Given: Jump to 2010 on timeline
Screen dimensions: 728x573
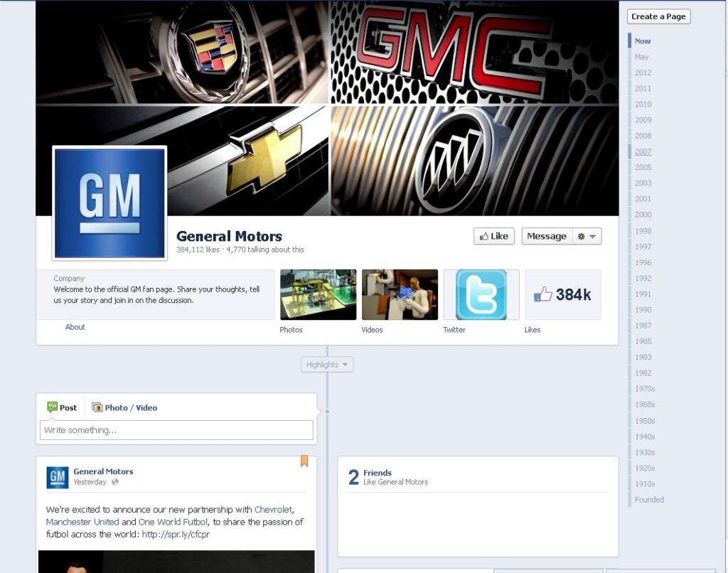Looking at the screenshot, I should [x=643, y=104].
